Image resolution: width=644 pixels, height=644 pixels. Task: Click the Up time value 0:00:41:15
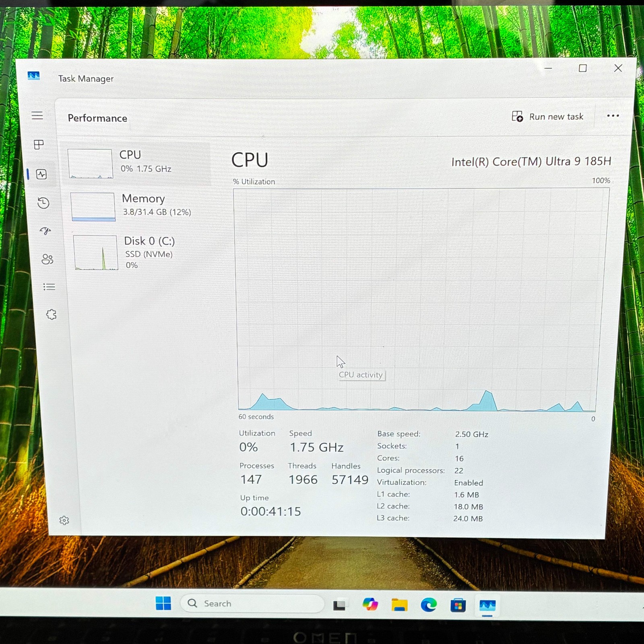(x=270, y=511)
